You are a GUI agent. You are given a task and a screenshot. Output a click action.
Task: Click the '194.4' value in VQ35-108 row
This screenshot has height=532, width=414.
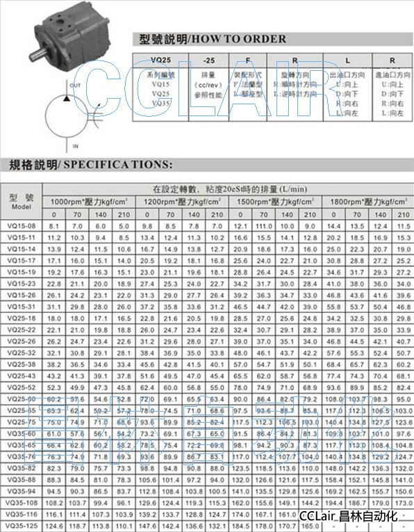333,503
